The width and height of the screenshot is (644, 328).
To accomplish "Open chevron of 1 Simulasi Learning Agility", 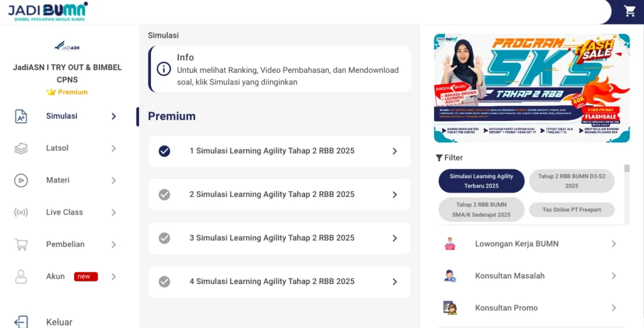I will click(395, 151).
